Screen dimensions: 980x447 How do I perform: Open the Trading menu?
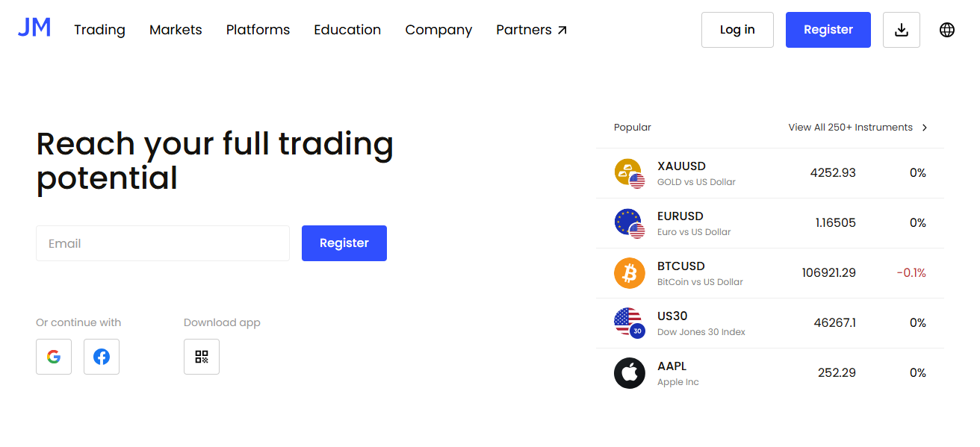click(x=99, y=30)
